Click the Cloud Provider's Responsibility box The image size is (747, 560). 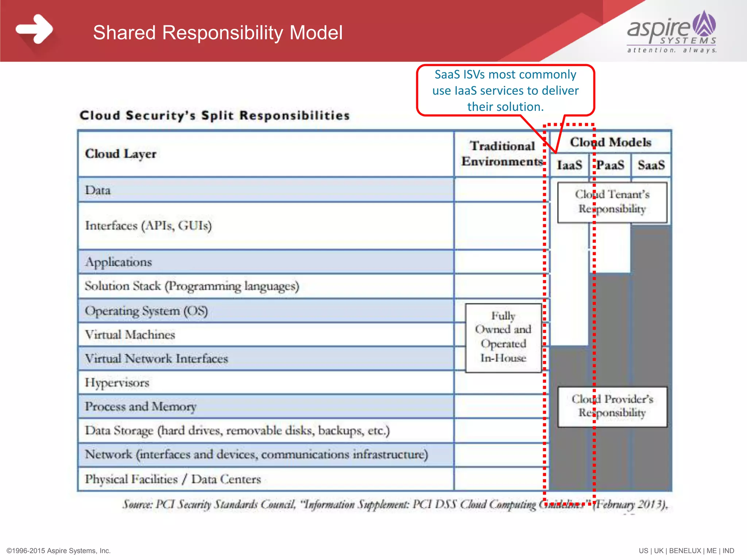[x=612, y=406]
